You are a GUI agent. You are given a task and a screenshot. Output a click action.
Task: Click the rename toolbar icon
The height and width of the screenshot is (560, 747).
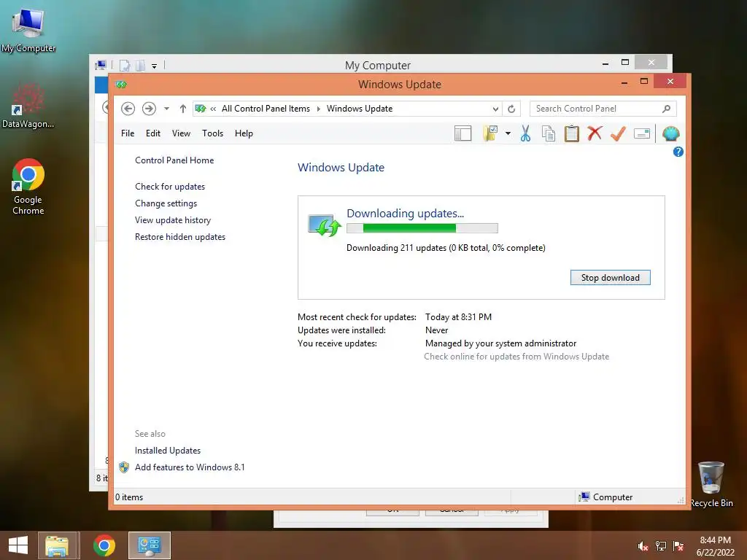[642, 134]
